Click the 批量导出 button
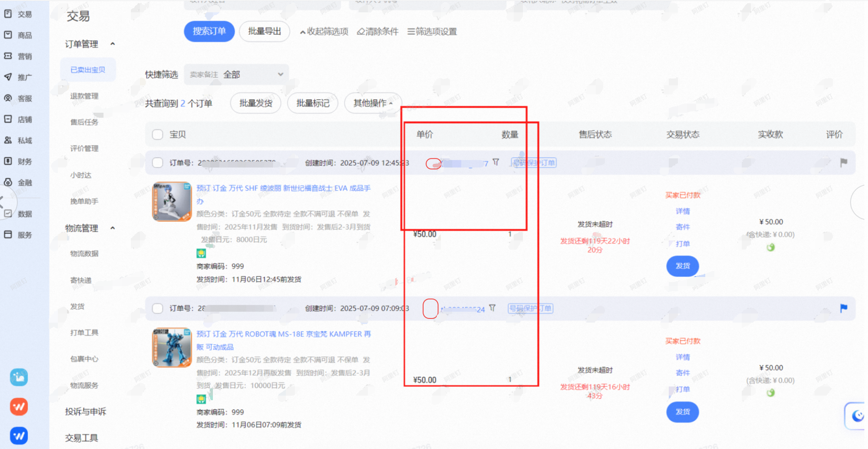 click(x=264, y=31)
